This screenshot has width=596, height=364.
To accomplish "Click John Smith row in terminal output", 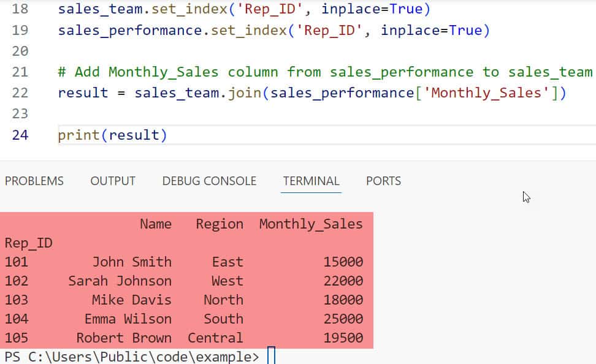I will (x=132, y=262).
